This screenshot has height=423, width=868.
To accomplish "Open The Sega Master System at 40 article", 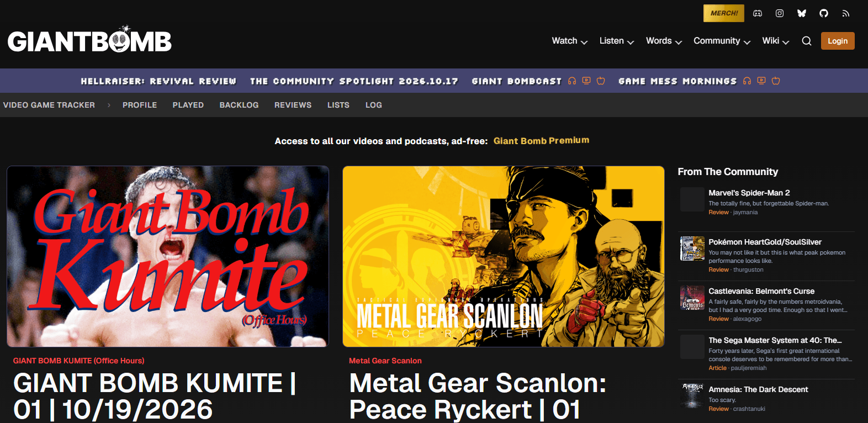I will pos(775,340).
